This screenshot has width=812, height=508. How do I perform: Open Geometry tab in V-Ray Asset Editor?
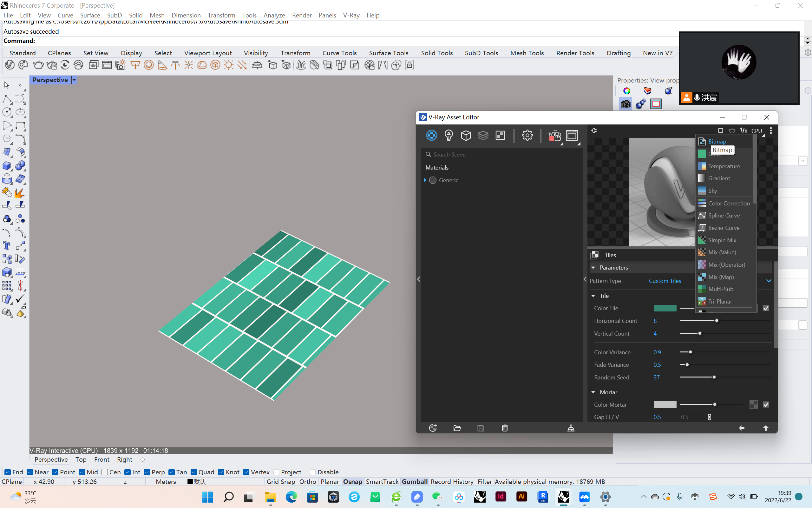pyautogui.click(x=466, y=135)
